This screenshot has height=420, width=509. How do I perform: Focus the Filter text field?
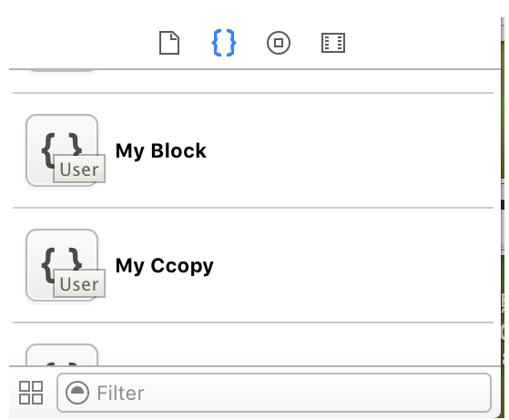tap(274, 393)
